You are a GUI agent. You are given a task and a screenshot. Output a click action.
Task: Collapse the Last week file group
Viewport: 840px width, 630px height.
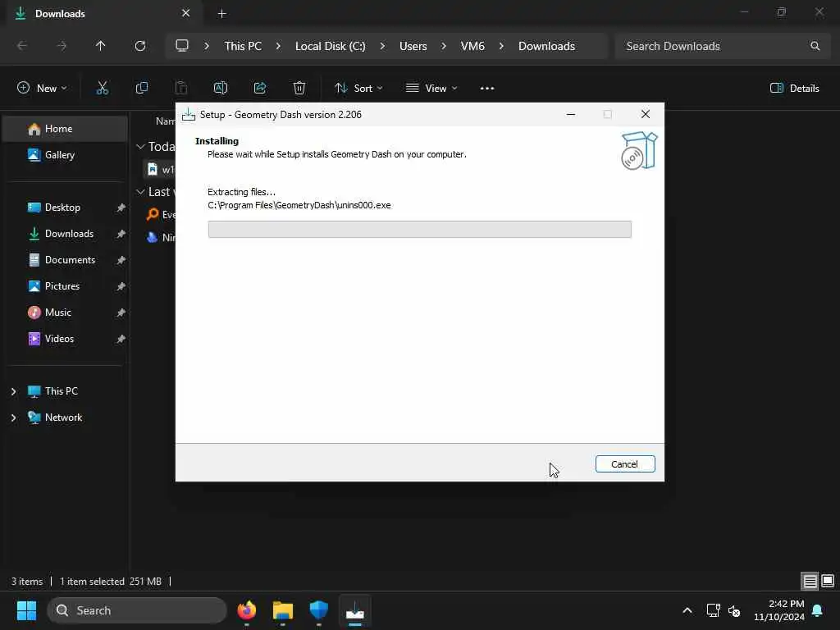pos(140,192)
